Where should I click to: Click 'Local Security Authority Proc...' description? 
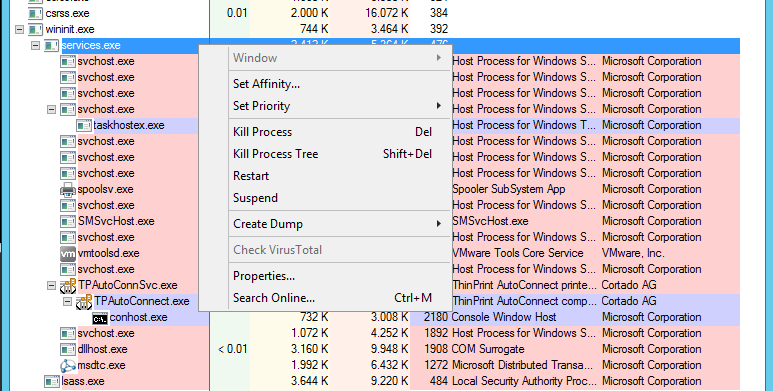524,381
